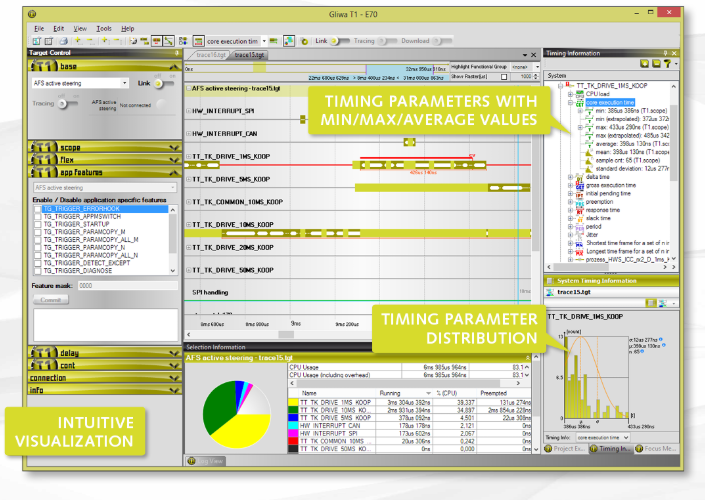Switch to the Project Ex... tab
Viewport: 705px width, 500px height.
[566, 449]
